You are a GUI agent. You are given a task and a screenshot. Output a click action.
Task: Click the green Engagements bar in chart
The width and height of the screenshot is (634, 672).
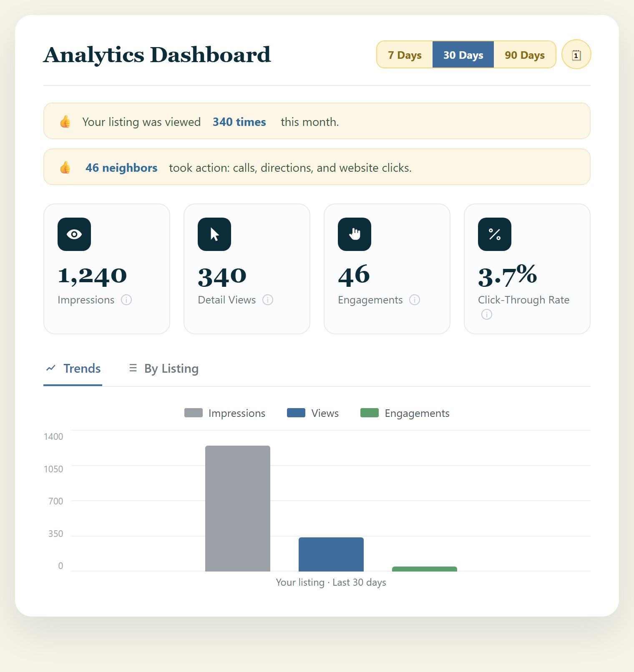click(425, 569)
